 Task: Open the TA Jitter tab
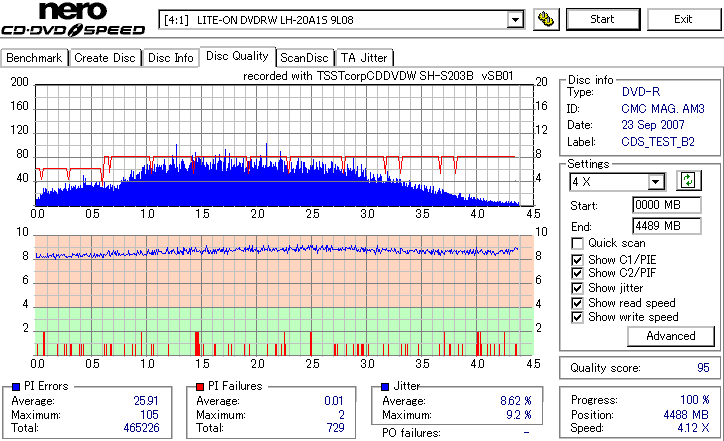[364, 58]
